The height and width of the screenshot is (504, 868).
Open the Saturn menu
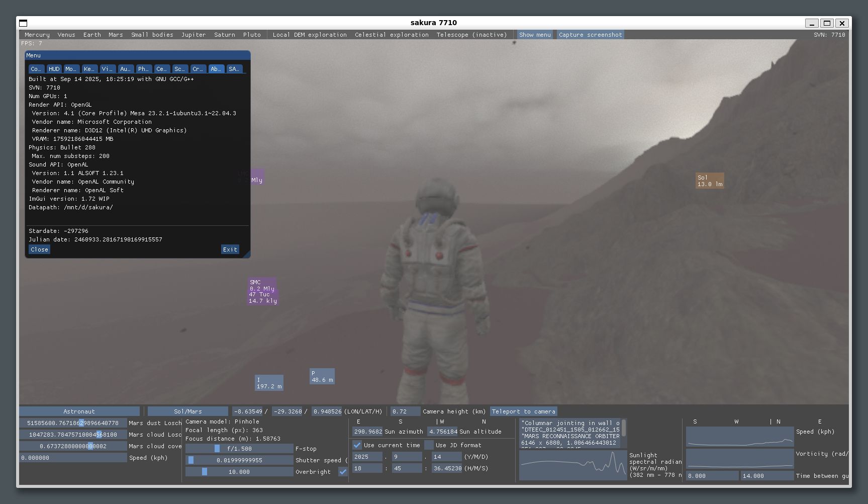pos(225,35)
